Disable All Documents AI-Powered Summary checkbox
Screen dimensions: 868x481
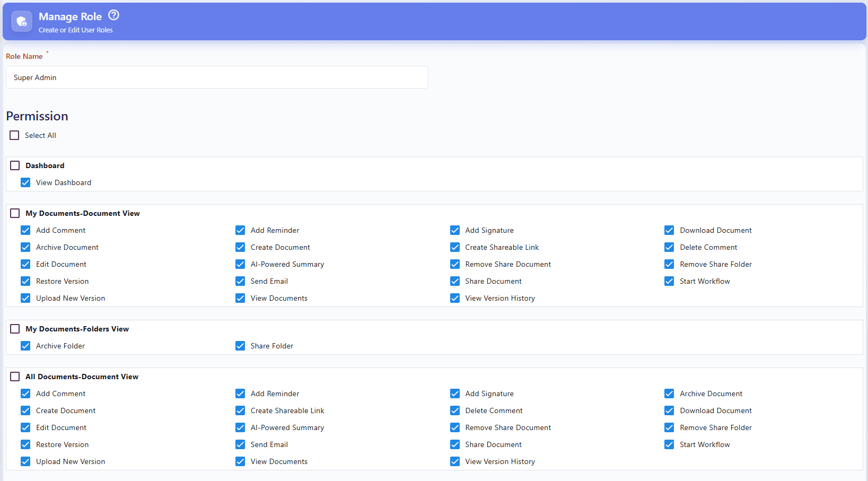pyautogui.click(x=240, y=427)
